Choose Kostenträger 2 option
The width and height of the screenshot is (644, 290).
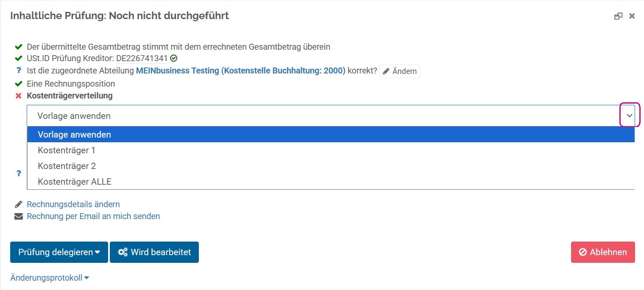67,166
